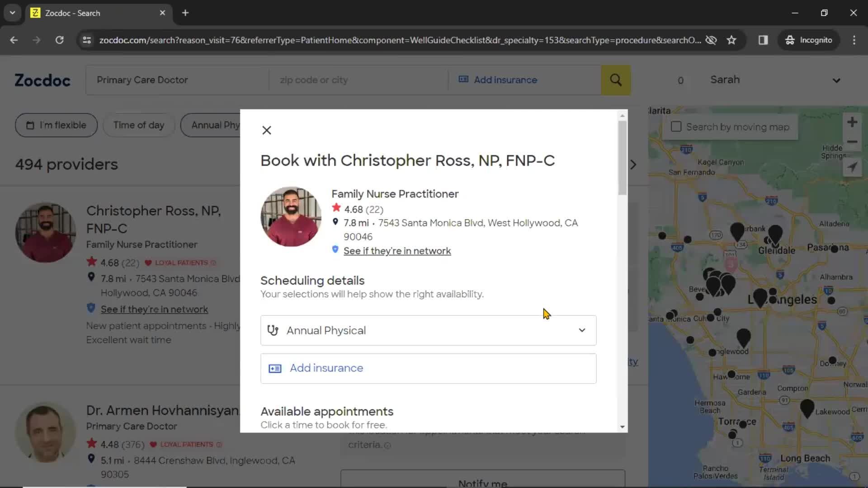Bookmark this page with the star icon

(731, 40)
